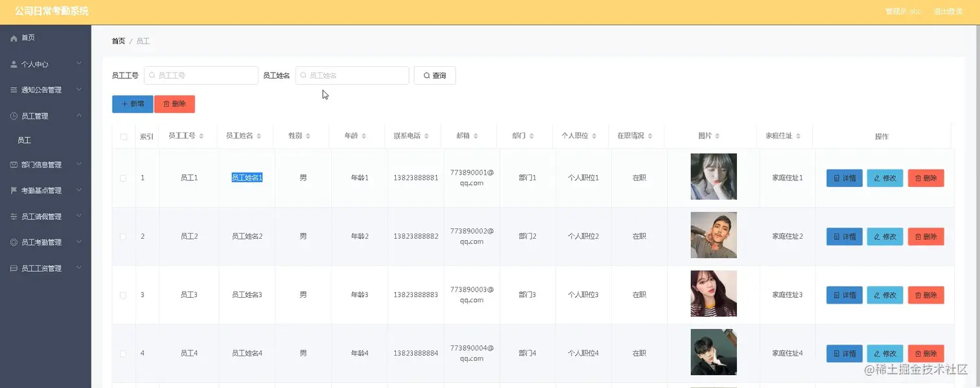This screenshot has width=980, height=388.
Task: Click the flag icon beside 考勤基点管理
Action: click(x=14, y=191)
